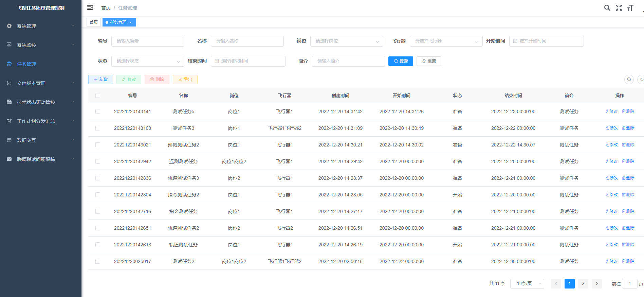Click the 数据交互 sidebar icon
644x297 pixels.
pyautogui.click(x=9, y=140)
